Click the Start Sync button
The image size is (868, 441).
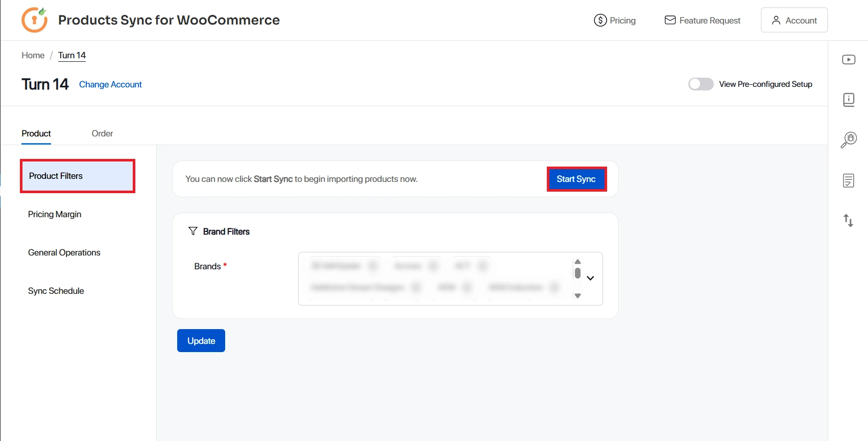[576, 179]
